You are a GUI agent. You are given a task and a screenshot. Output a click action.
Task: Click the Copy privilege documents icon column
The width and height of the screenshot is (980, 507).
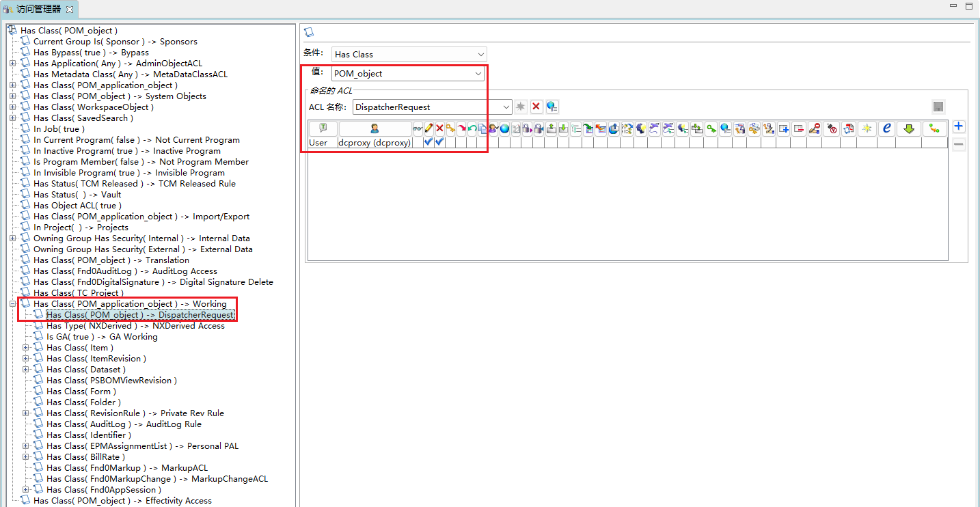point(482,128)
